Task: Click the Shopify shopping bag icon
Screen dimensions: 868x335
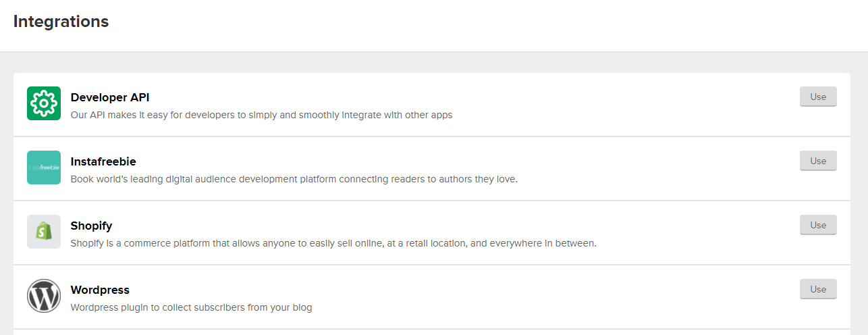Action: (44, 232)
